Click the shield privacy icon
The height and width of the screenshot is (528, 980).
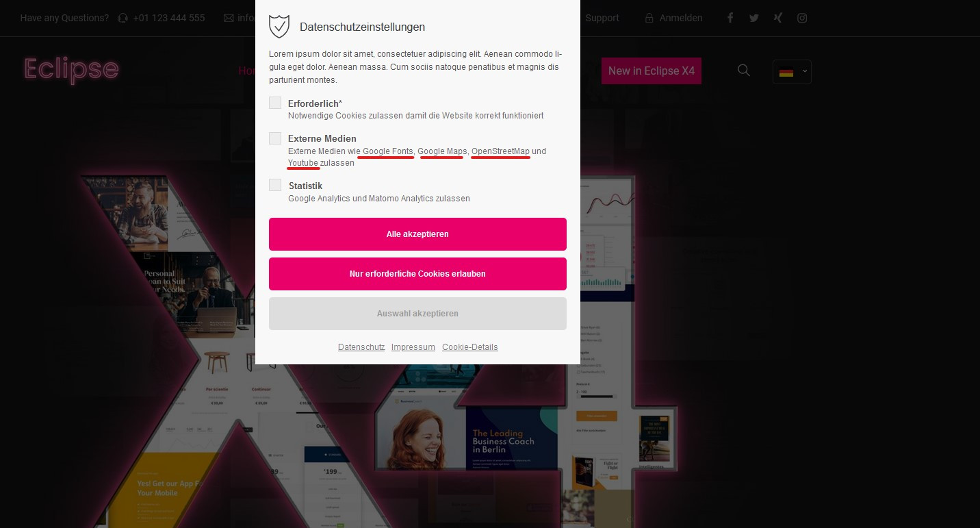coord(279,26)
